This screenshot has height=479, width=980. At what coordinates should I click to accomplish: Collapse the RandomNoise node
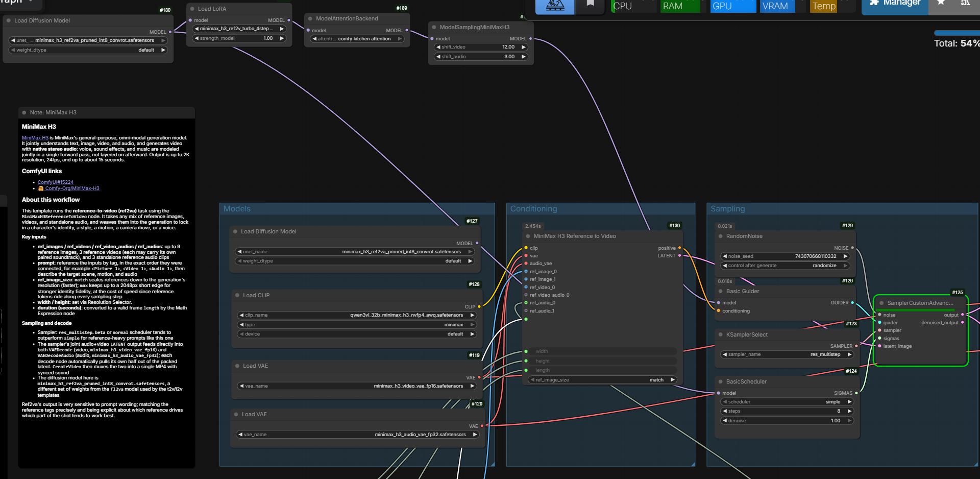[720, 236]
